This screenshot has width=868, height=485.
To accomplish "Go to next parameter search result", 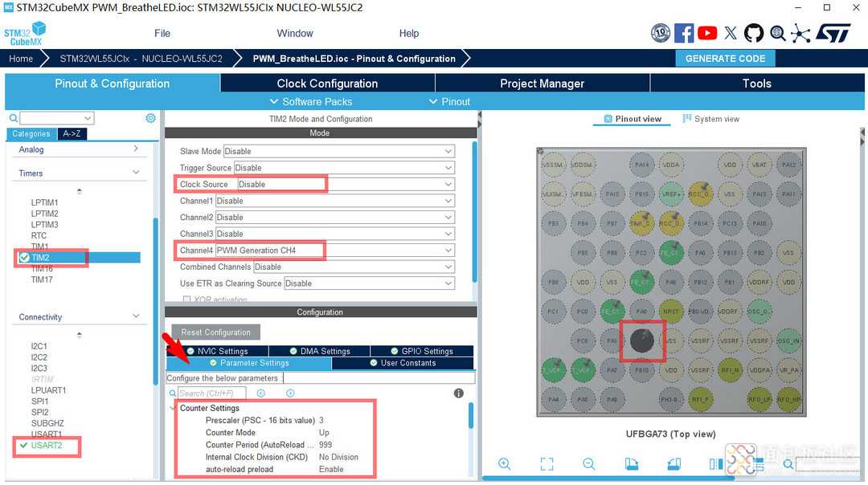I will (x=290, y=393).
